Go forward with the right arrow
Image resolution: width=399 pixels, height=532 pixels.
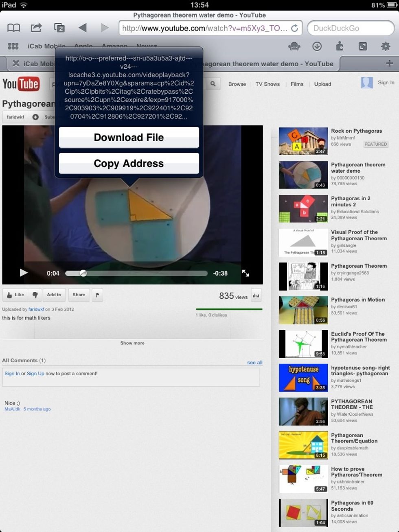[x=105, y=28]
